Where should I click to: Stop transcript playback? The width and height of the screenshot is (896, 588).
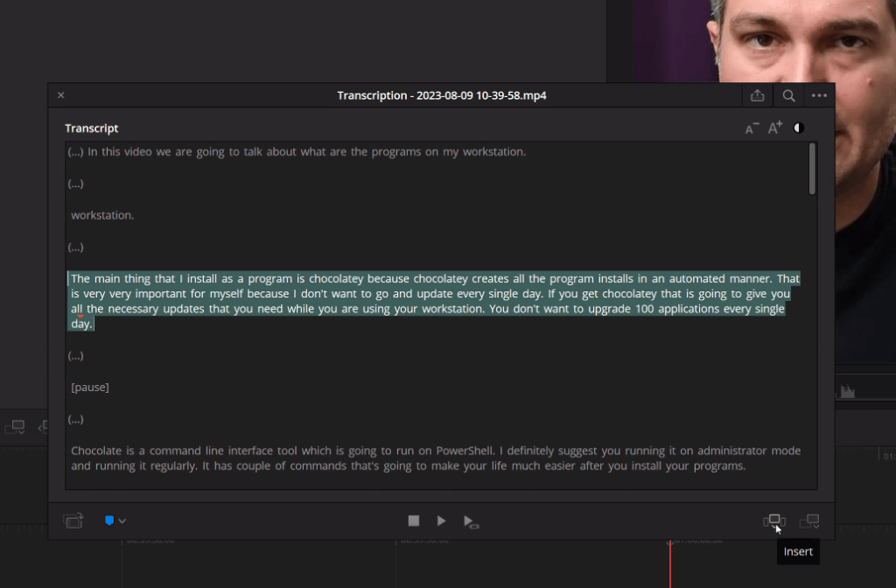pos(414,521)
